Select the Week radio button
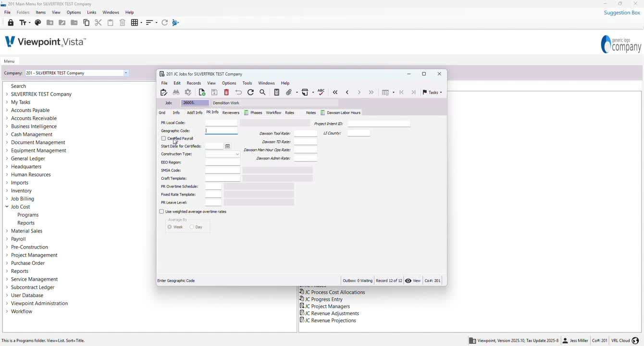The height and width of the screenshot is (346, 644). coord(170,227)
